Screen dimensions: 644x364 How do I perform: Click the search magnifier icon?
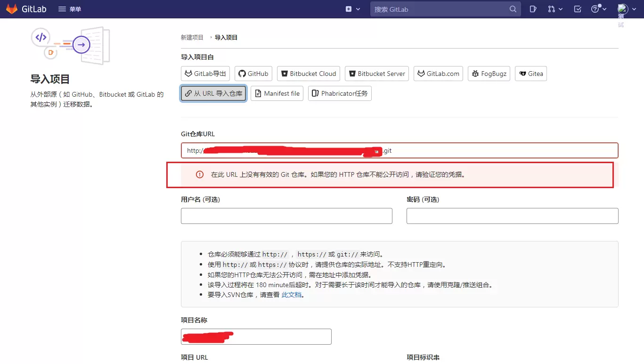coord(513,9)
